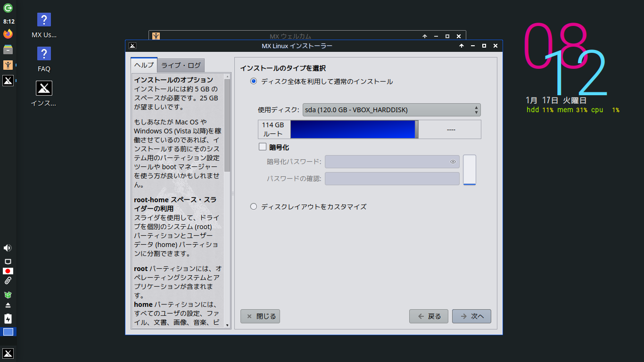Image resolution: width=644 pixels, height=362 pixels.
Task: Click the 8:12 panel clock
Action: click(8, 22)
